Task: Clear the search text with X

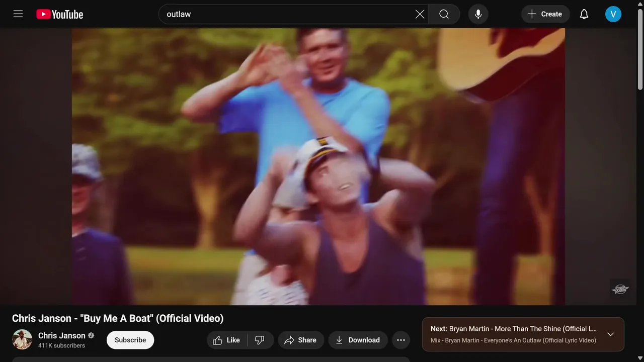Action: [420, 14]
